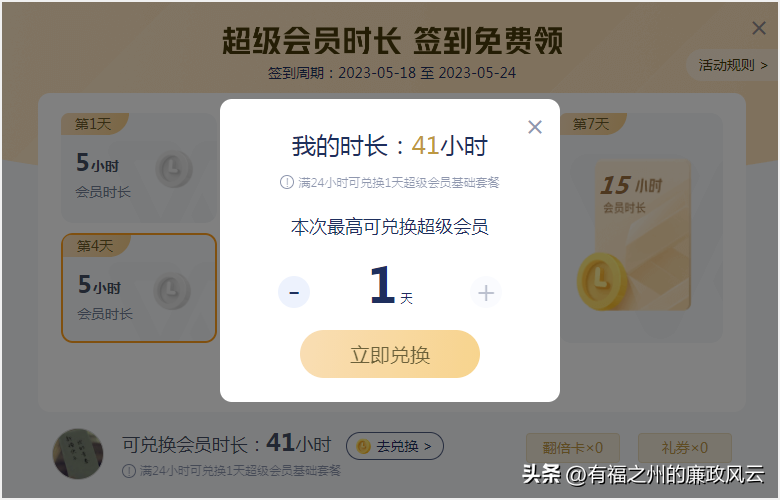
Task: Select the highlighted 第4天 reward card
Action: pyautogui.click(x=139, y=288)
